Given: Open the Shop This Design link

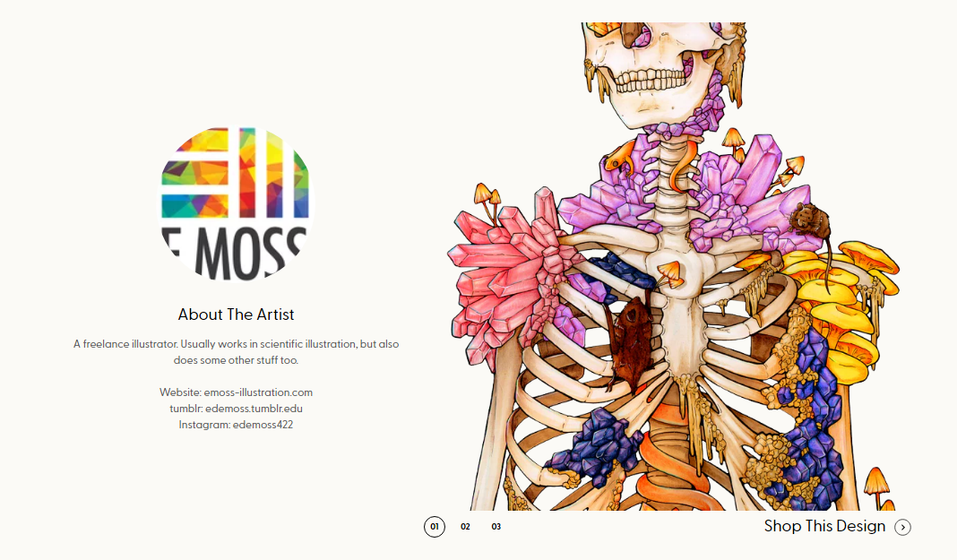Looking at the screenshot, I should (x=824, y=527).
